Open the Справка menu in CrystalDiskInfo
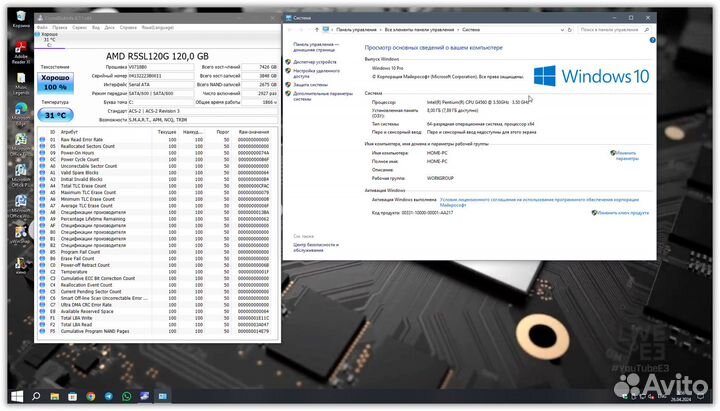The height and width of the screenshot is (411, 720). tap(128, 28)
